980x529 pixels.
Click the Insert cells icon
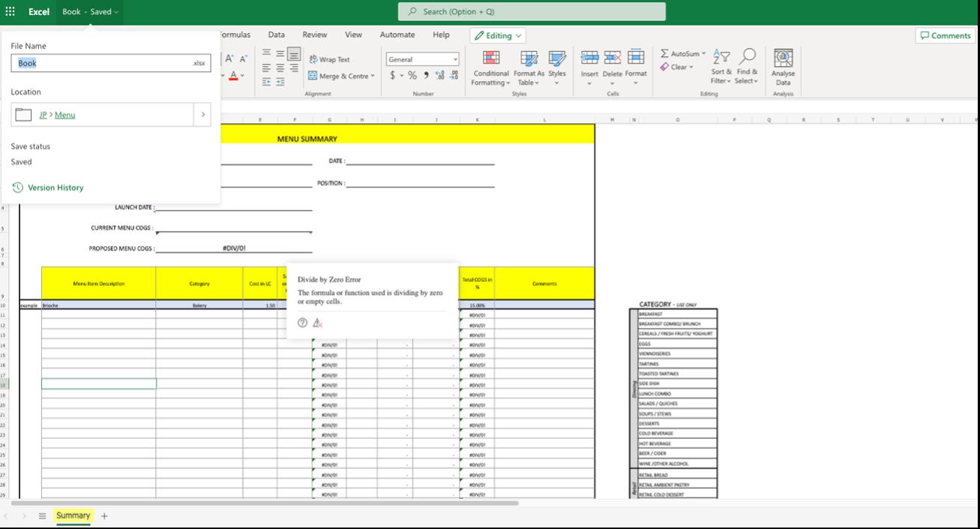[589, 57]
